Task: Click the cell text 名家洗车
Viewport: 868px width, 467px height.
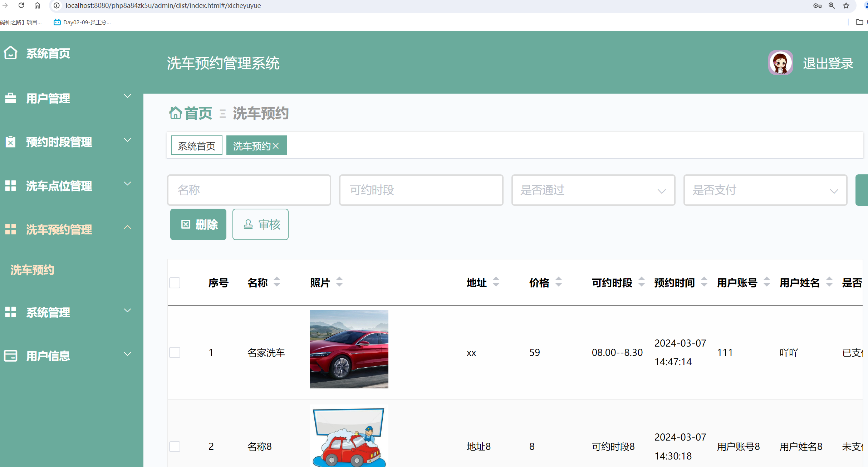Action: (266, 353)
